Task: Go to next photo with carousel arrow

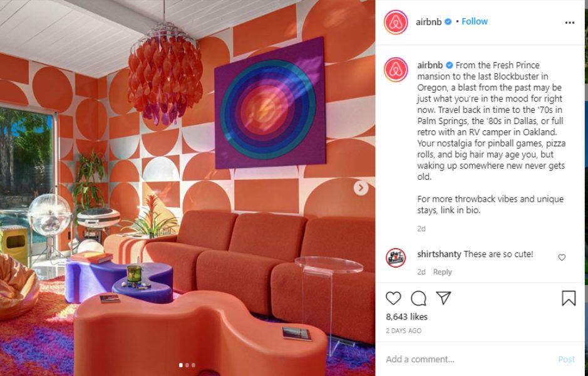Action: (x=361, y=187)
